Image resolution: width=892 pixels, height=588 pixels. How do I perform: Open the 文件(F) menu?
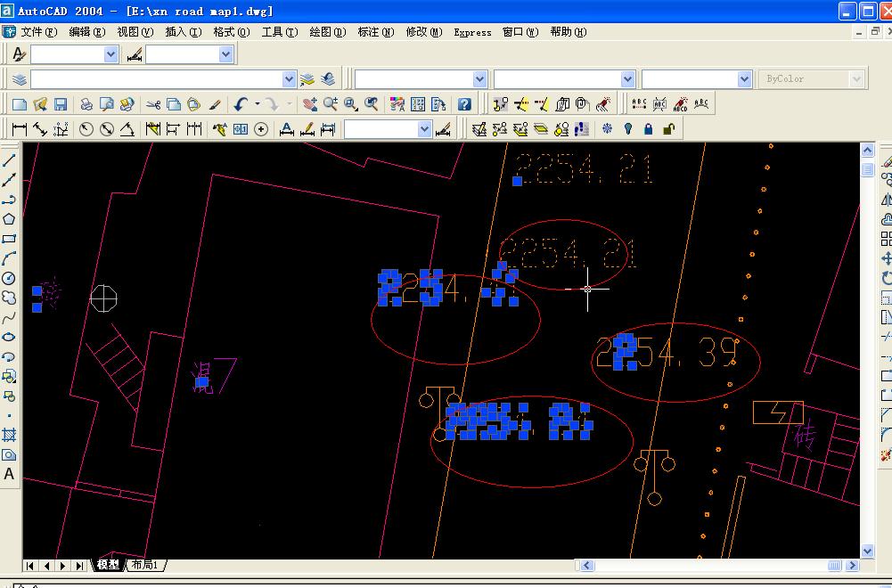(38, 32)
